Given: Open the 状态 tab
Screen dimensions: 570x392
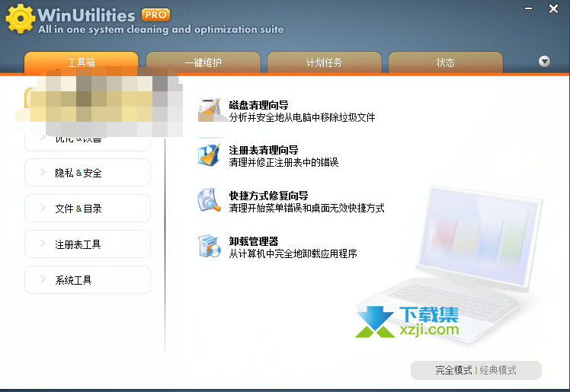Looking at the screenshot, I should (446, 62).
